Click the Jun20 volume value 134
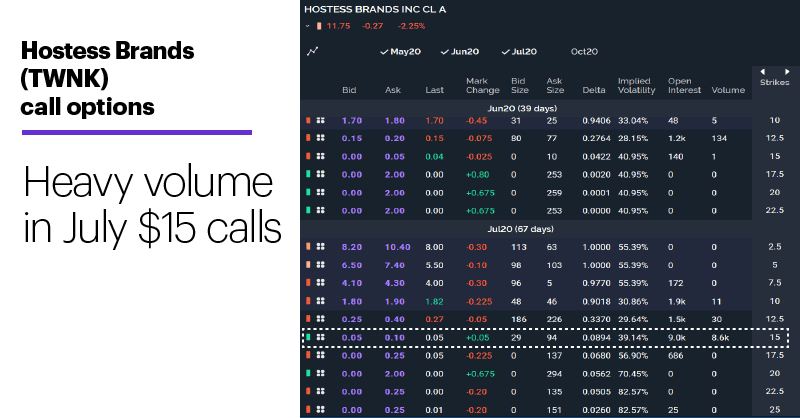The image size is (800, 418). coord(719,138)
